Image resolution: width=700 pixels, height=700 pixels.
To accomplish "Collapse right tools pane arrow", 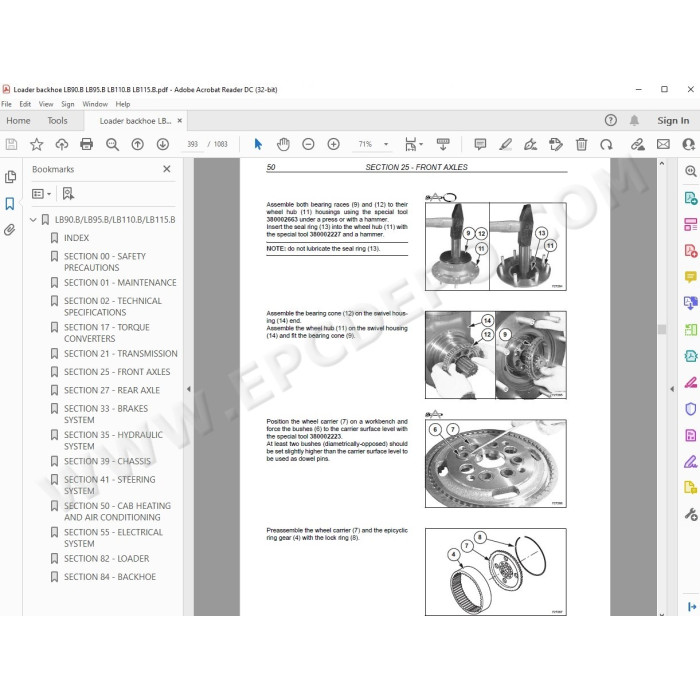I will [x=672, y=389].
